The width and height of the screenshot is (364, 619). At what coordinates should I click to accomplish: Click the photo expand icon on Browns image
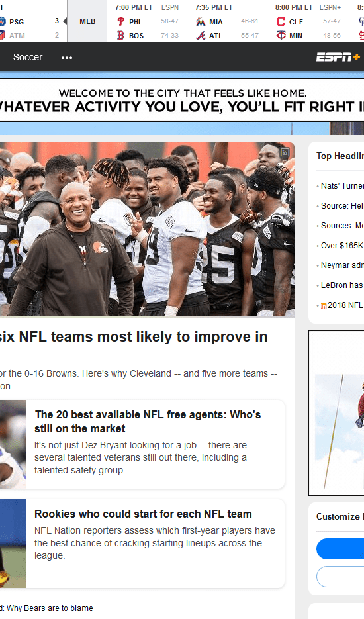coord(285,152)
